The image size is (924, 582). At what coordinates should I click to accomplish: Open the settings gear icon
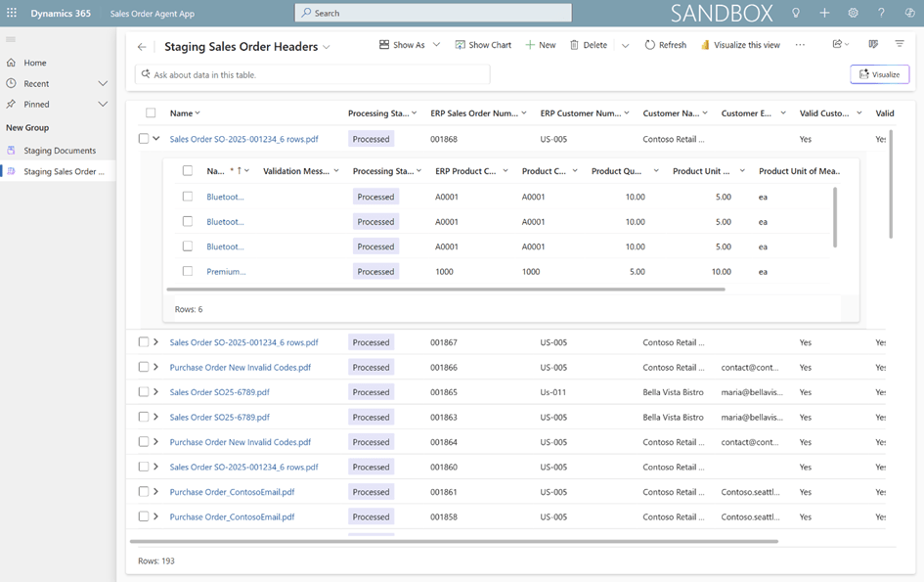(853, 13)
